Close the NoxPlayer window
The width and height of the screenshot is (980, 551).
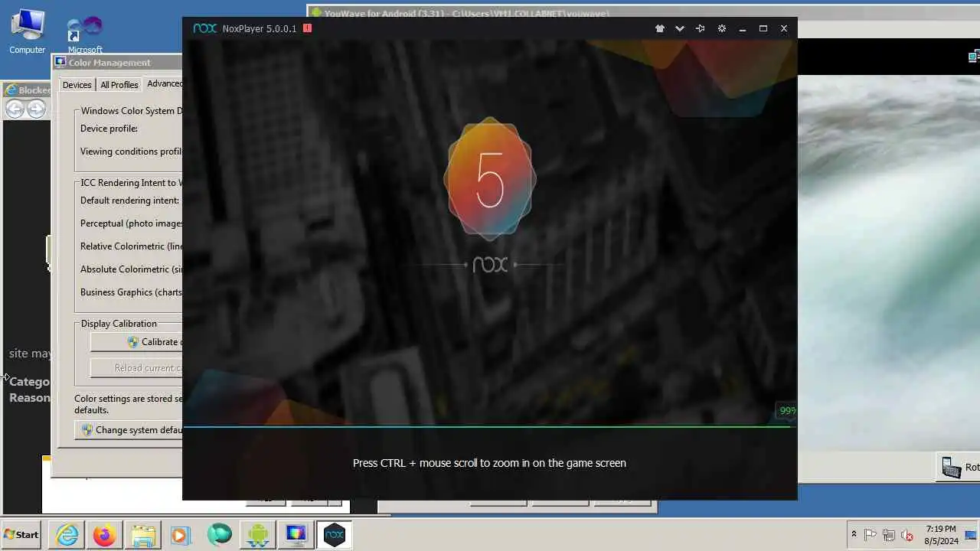(784, 28)
